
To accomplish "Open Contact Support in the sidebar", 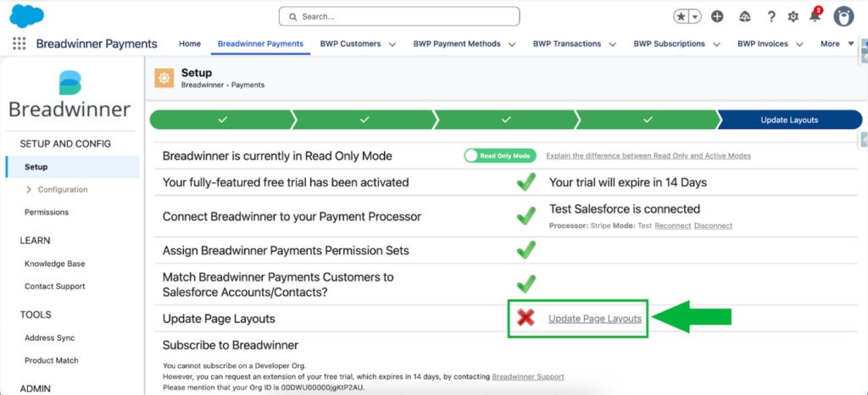I will 55,287.
